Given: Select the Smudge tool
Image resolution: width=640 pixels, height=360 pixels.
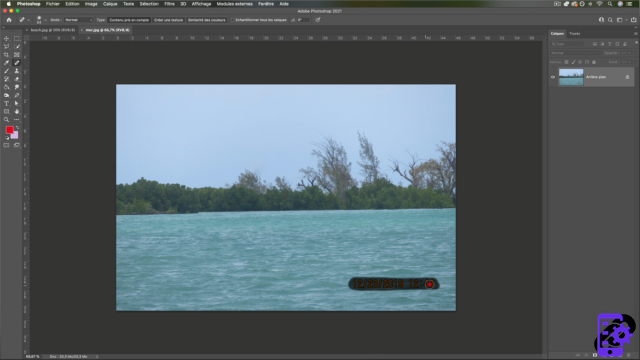Looking at the screenshot, I should click(x=17, y=87).
